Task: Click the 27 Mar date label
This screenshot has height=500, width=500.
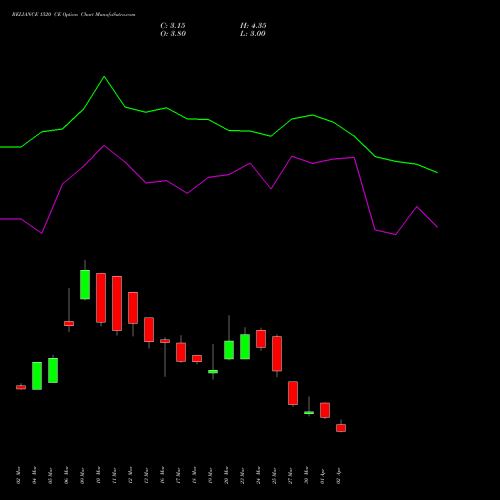Action: point(290,475)
